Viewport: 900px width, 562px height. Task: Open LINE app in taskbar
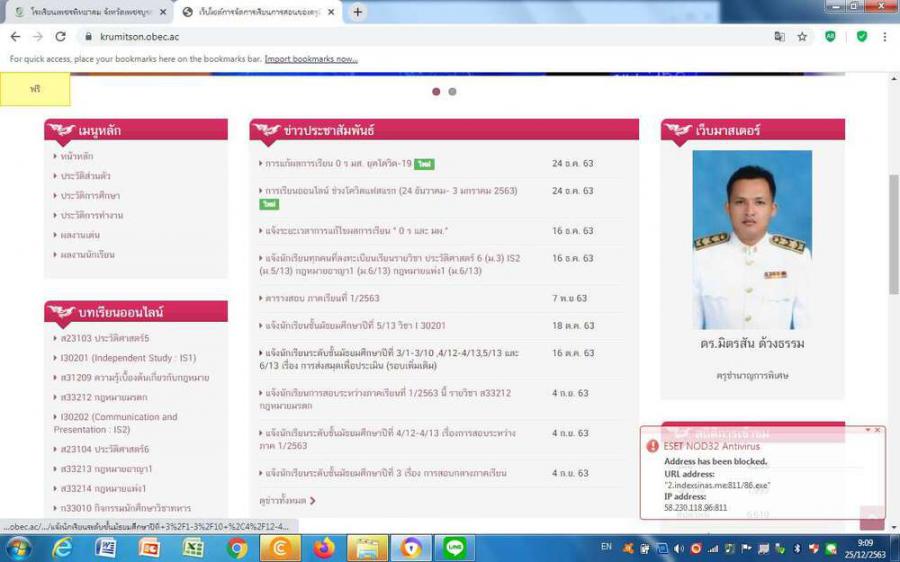point(455,548)
